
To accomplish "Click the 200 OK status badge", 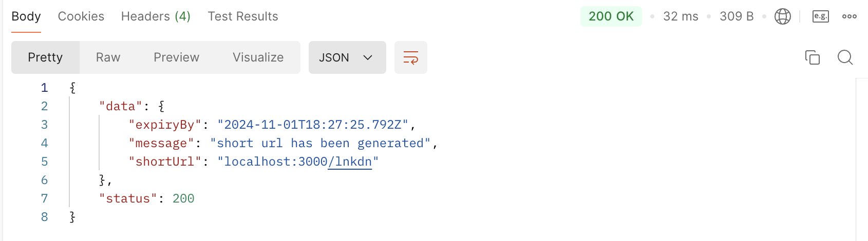I will point(611,16).
